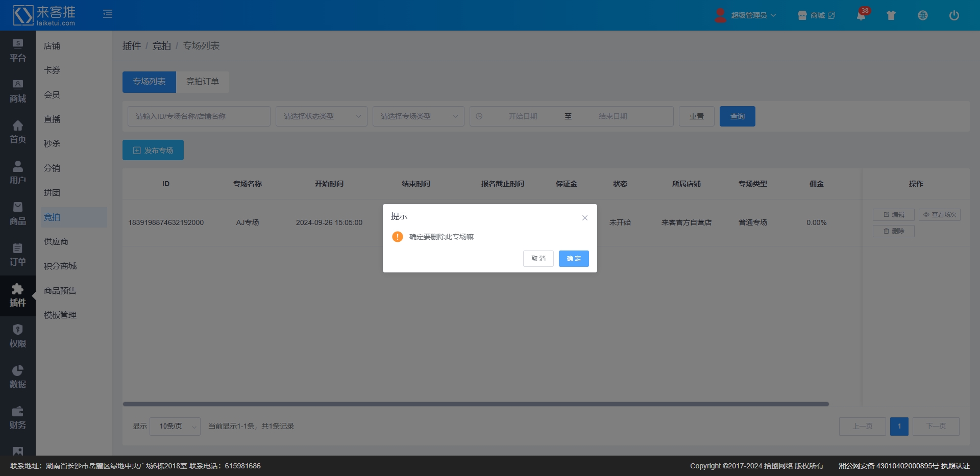
Task: Click the horizontal table scrollbar
Action: point(475,404)
